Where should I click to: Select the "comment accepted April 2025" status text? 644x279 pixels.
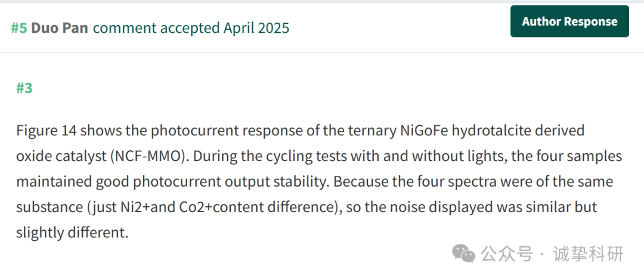(191, 28)
